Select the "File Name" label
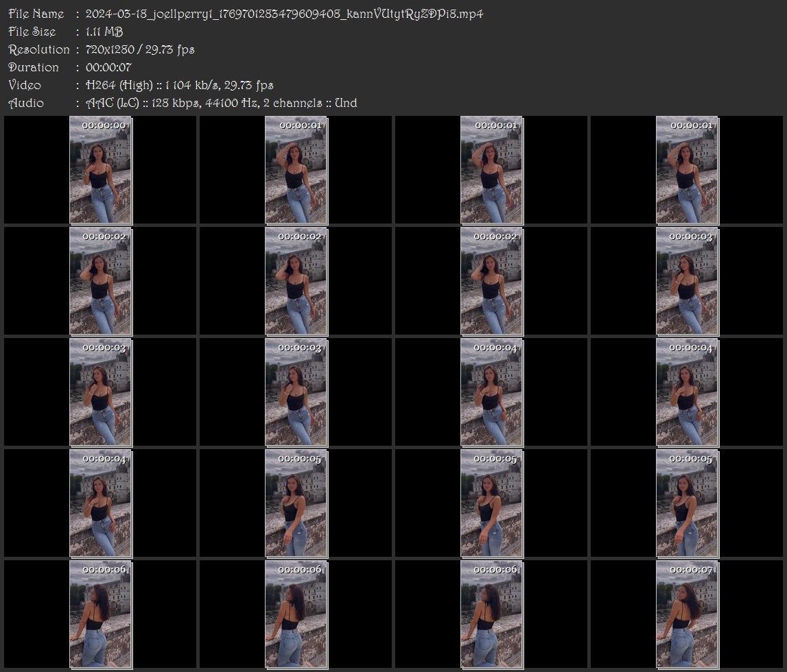 pos(36,14)
